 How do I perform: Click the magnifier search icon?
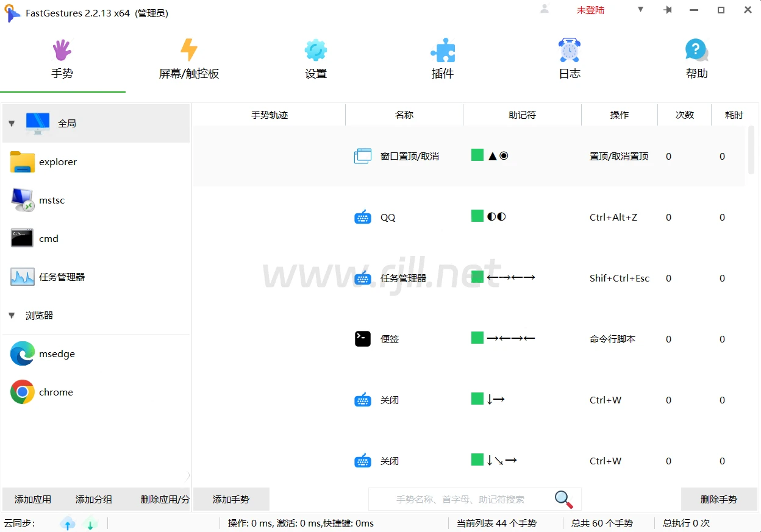click(563, 499)
